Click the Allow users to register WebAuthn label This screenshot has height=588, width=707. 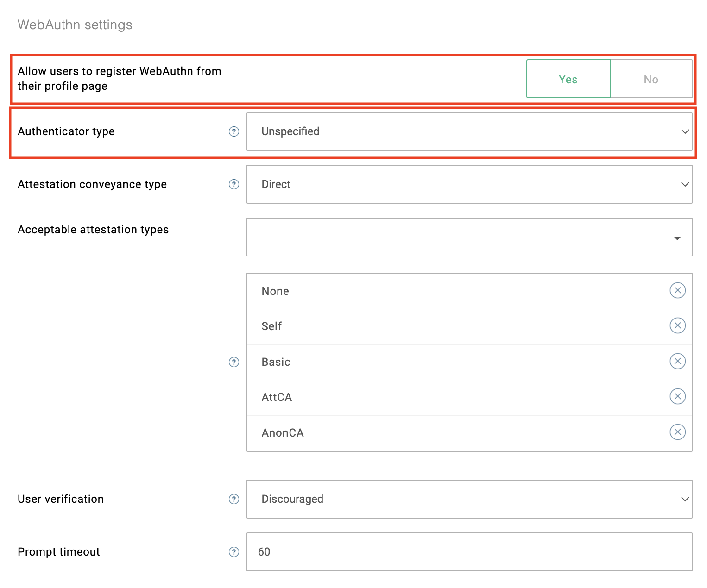[120, 79]
